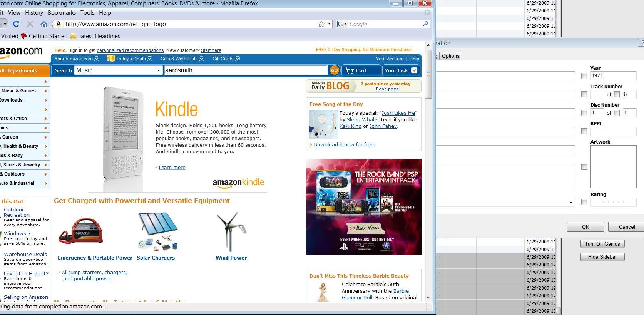Click the wind turbine image
The width and height of the screenshot is (644, 315).
pyautogui.click(x=231, y=232)
